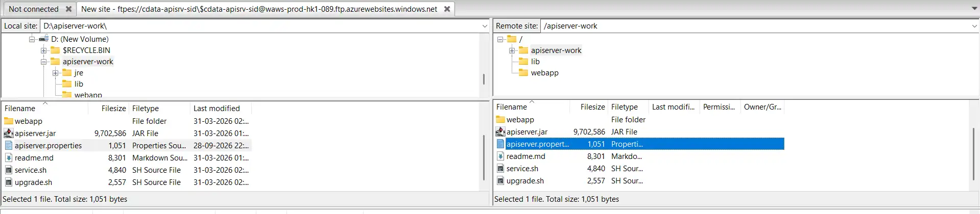Image resolution: width=980 pixels, height=214 pixels.
Task: Click remote upgrade.sh filename text
Action: pyautogui.click(x=525, y=181)
